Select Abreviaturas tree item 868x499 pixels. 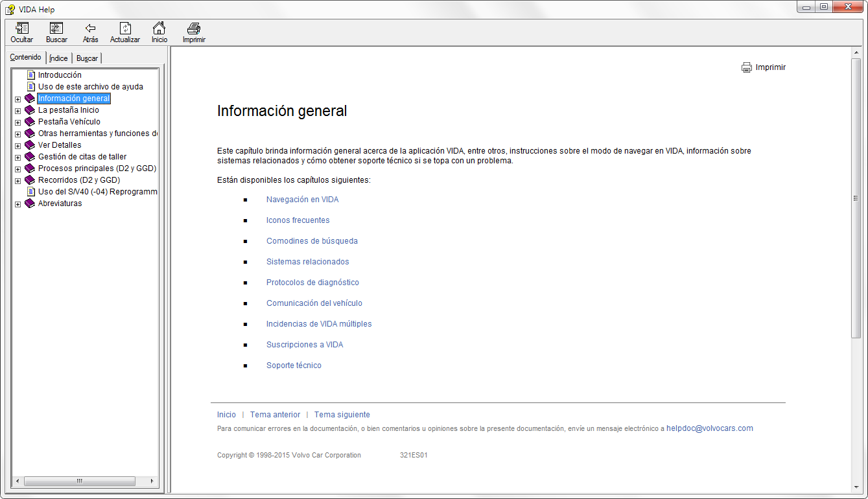click(x=60, y=203)
